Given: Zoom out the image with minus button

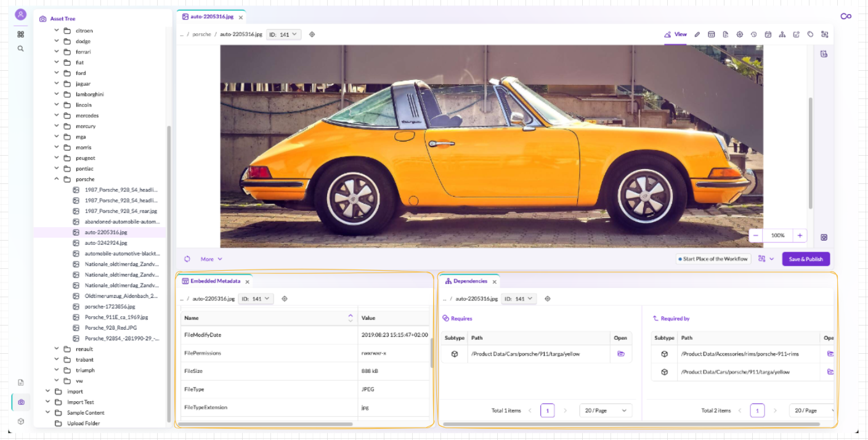Looking at the screenshot, I should (x=756, y=235).
